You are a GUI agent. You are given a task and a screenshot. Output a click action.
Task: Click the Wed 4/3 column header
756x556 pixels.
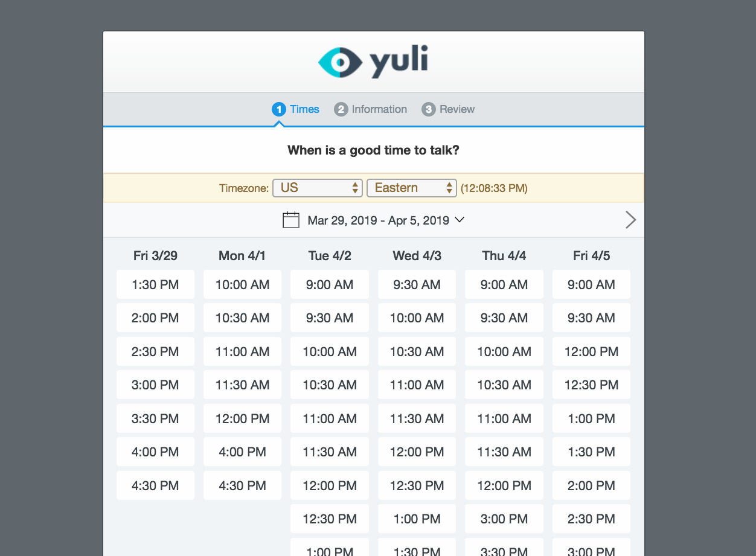tap(417, 256)
